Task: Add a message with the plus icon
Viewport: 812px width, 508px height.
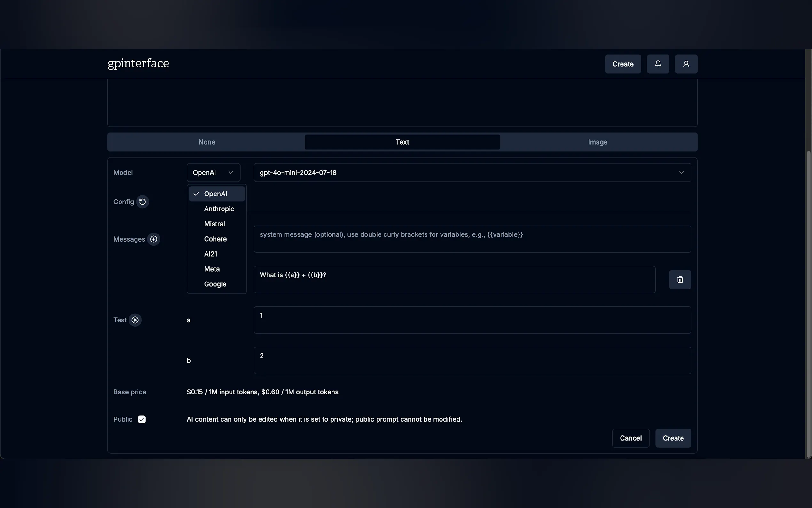Action: coord(153,239)
